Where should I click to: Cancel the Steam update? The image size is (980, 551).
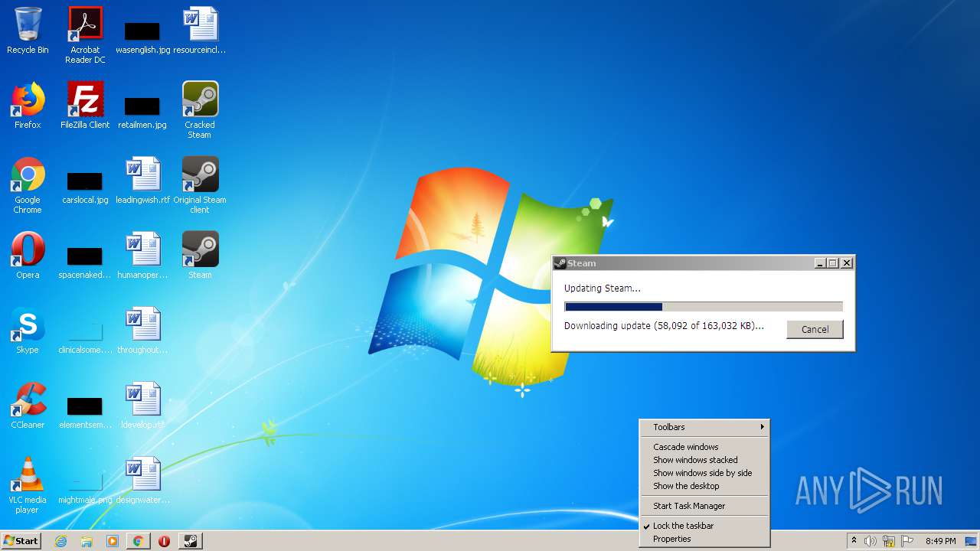pyautogui.click(x=815, y=329)
